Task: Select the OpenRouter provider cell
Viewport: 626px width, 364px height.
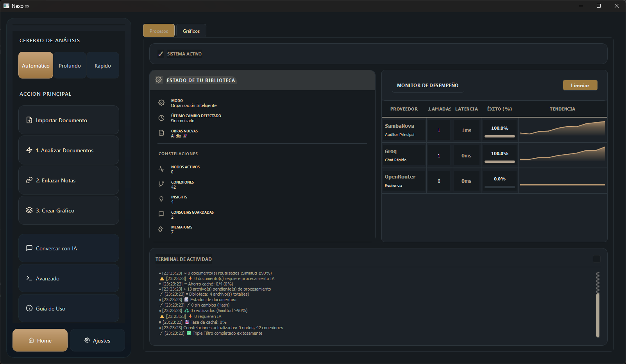Action: 404,181
